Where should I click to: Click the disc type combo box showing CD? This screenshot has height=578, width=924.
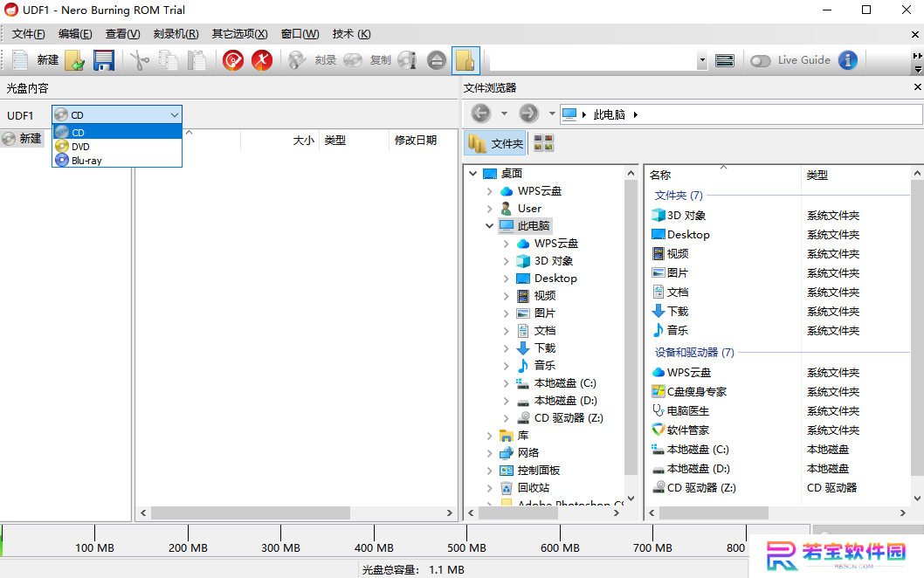(117, 115)
